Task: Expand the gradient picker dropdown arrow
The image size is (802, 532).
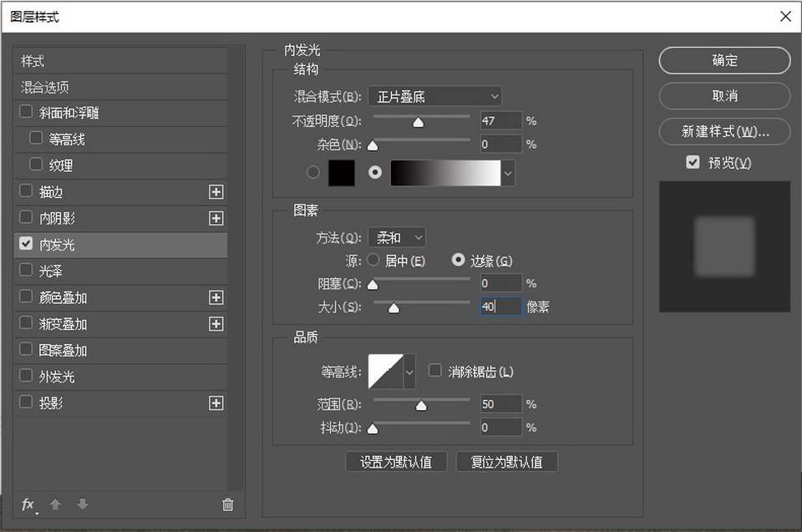Action: (508, 173)
